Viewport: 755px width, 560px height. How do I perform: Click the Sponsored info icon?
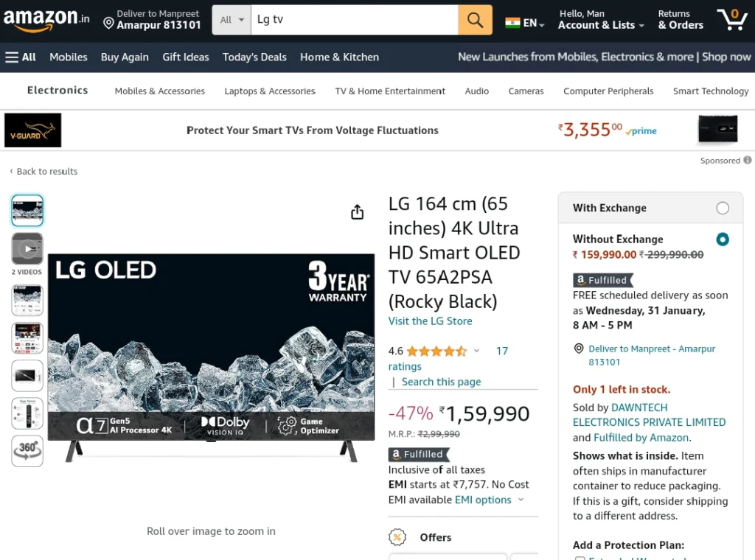(x=748, y=160)
